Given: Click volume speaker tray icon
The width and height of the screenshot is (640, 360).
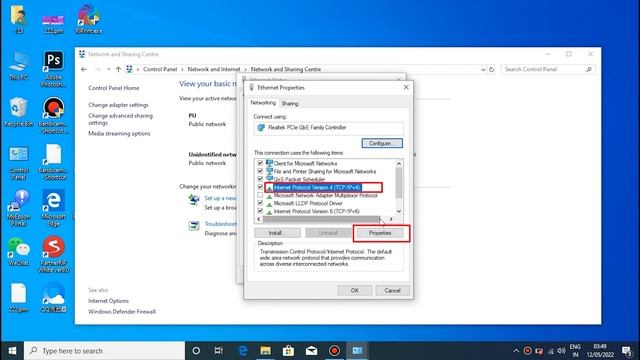Looking at the screenshot, I should [x=561, y=351].
